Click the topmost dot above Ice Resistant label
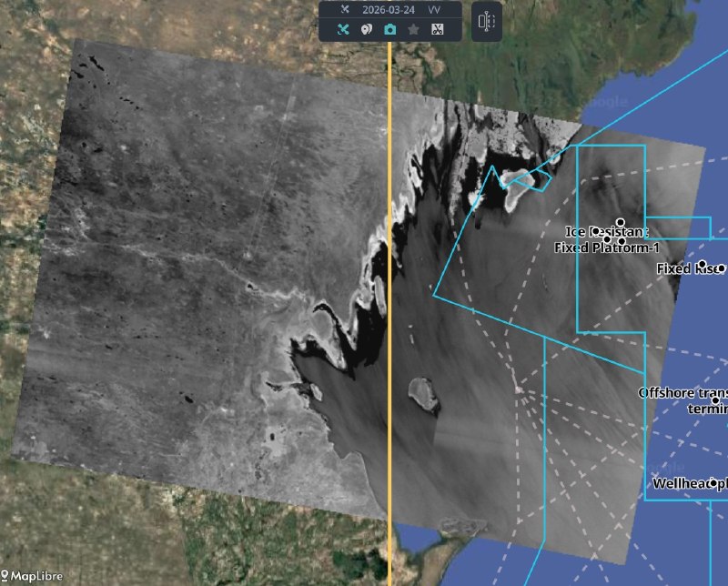 [x=620, y=222]
